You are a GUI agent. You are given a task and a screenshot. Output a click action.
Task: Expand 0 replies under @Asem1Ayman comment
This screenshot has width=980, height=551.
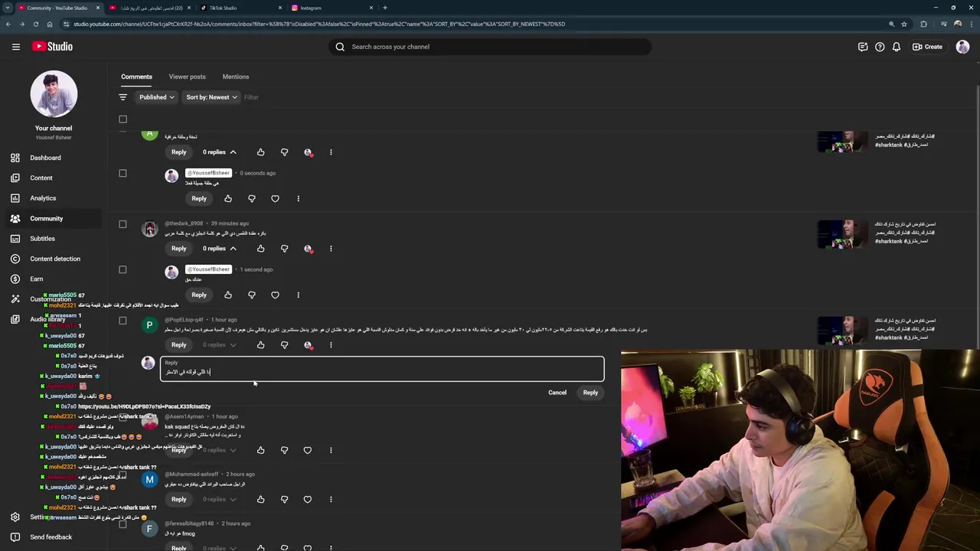point(220,450)
